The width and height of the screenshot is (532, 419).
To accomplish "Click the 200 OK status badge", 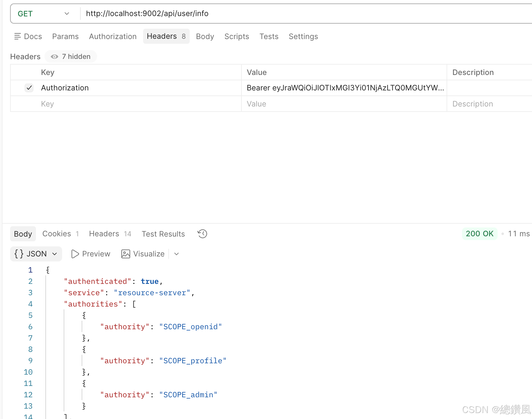I will point(479,234).
